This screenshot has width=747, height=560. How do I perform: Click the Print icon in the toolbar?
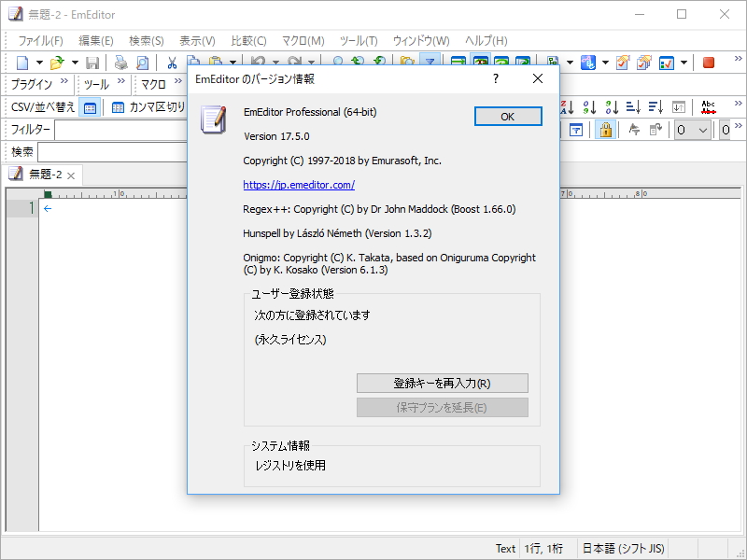coord(120,63)
